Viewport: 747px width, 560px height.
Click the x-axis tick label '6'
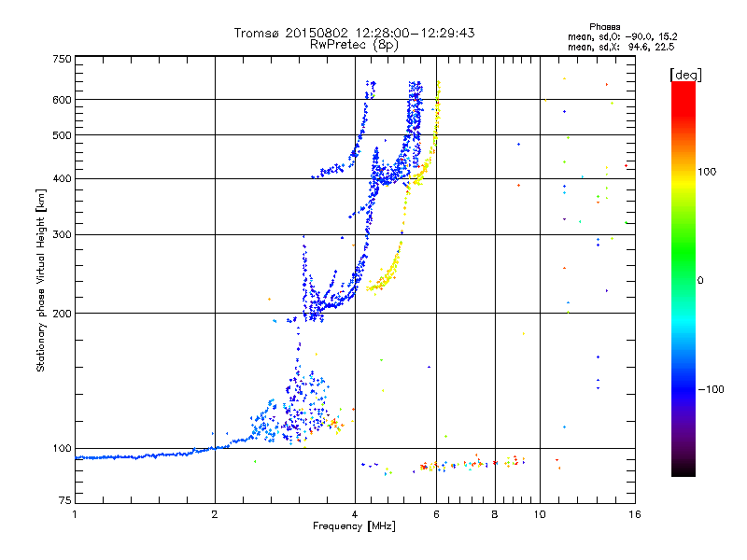436,514
